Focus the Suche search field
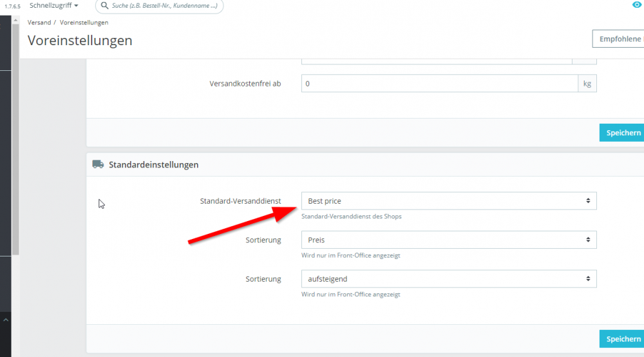644x357 pixels. tap(159, 6)
